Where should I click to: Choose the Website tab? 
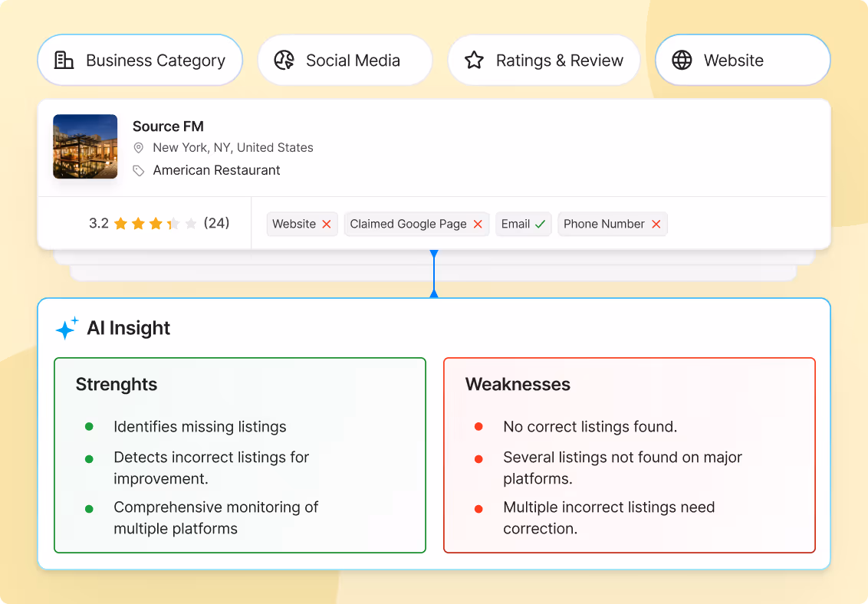[742, 60]
